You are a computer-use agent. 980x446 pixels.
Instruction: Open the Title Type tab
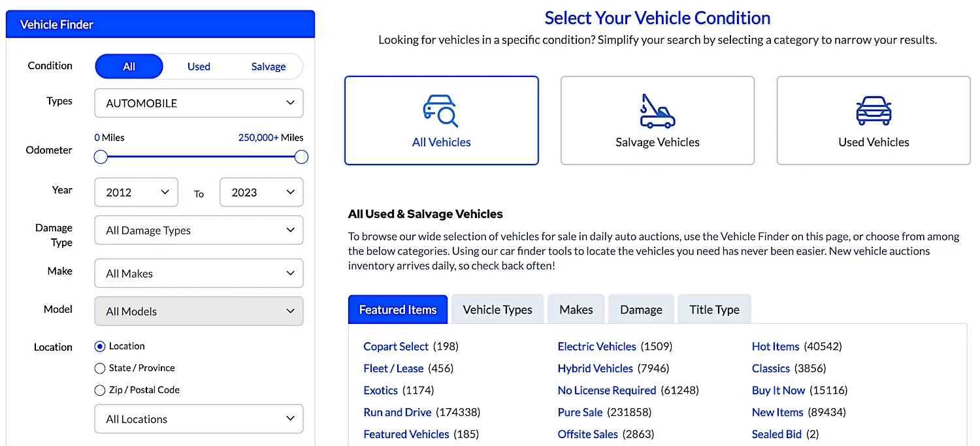coord(714,310)
